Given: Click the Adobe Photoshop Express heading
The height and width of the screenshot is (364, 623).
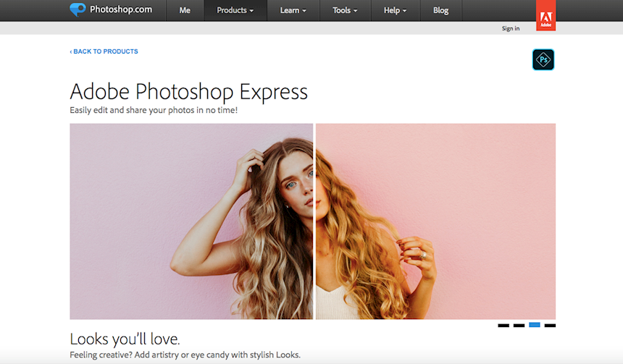Looking at the screenshot, I should point(189,92).
